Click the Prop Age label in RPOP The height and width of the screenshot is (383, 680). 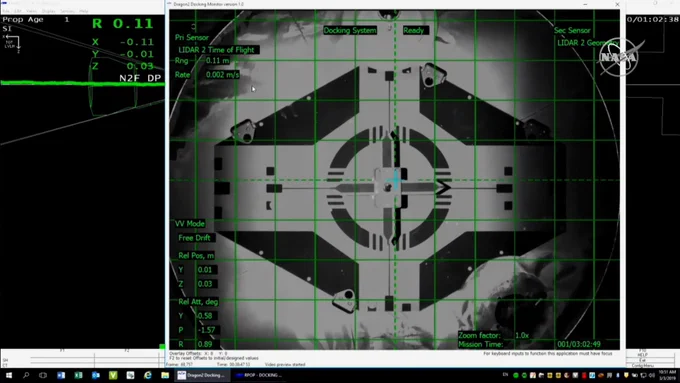coord(23,20)
